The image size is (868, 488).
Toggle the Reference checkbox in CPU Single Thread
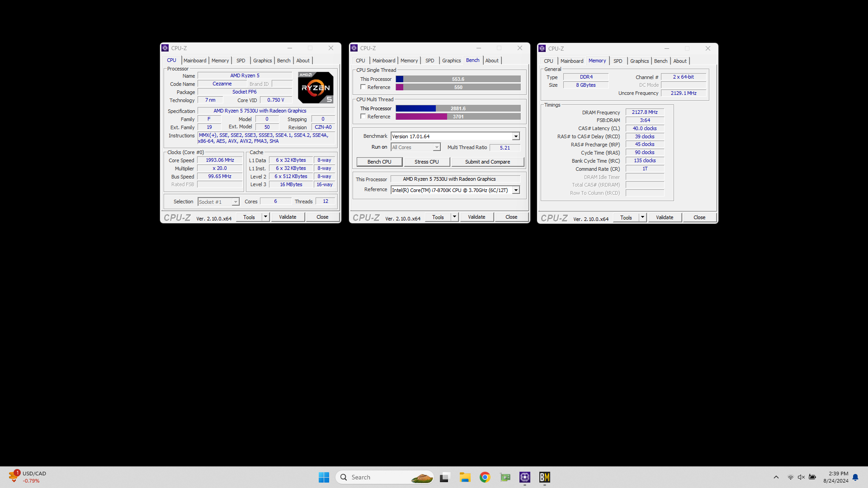[x=363, y=87]
